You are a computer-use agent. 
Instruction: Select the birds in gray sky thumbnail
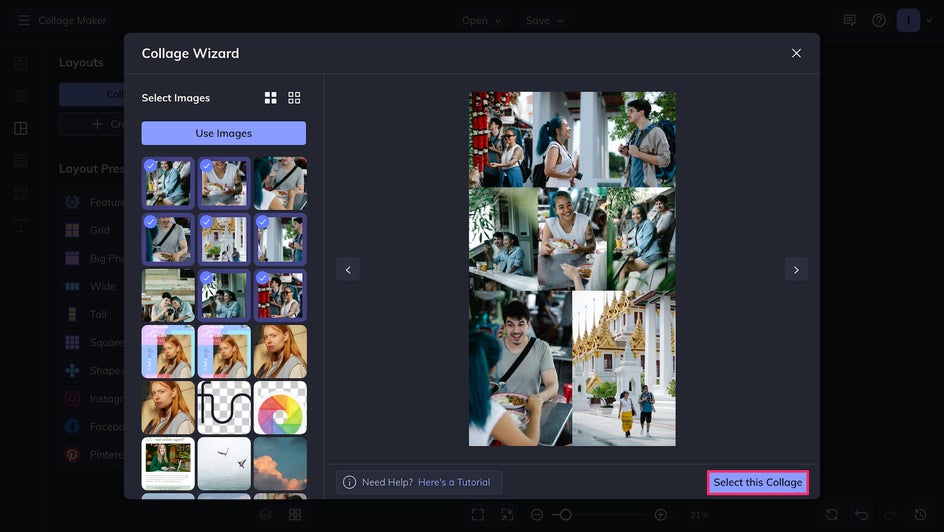pyautogui.click(x=224, y=463)
